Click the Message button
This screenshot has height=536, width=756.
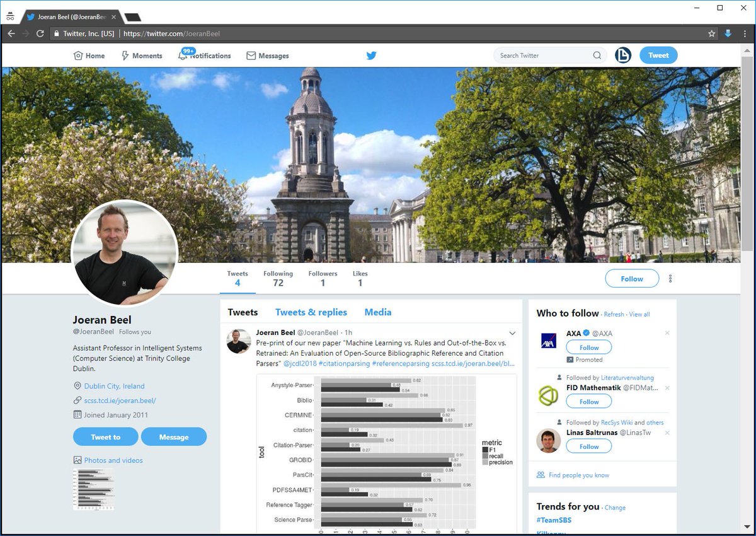[174, 436]
